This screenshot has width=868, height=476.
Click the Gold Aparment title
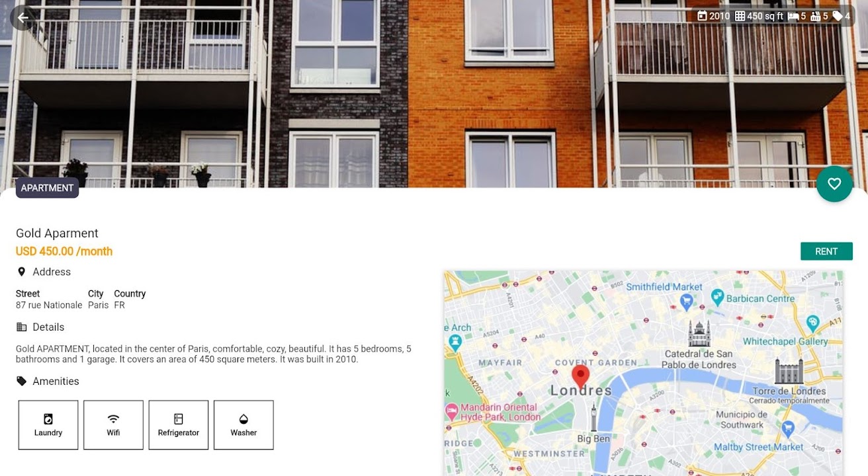[57, 233]
